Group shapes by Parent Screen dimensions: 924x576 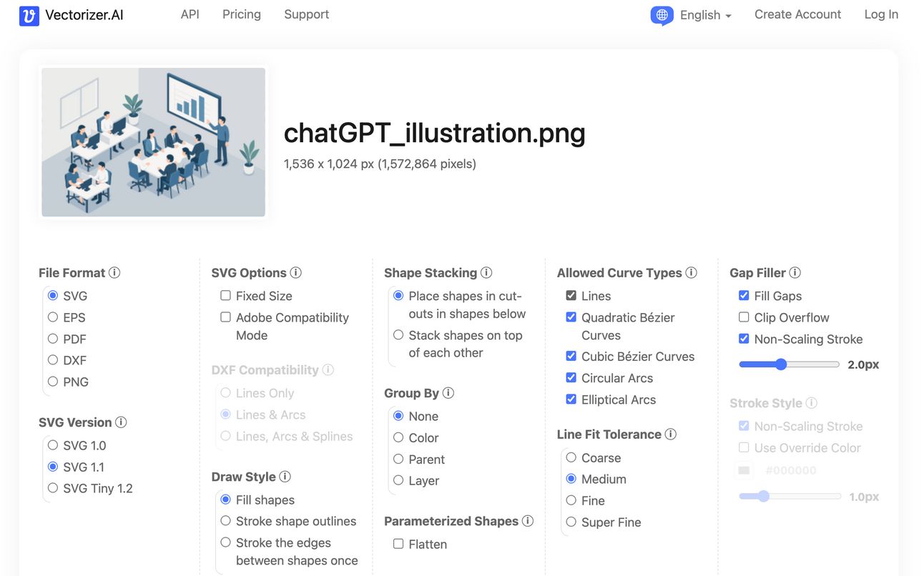click(x=398, y=458)
